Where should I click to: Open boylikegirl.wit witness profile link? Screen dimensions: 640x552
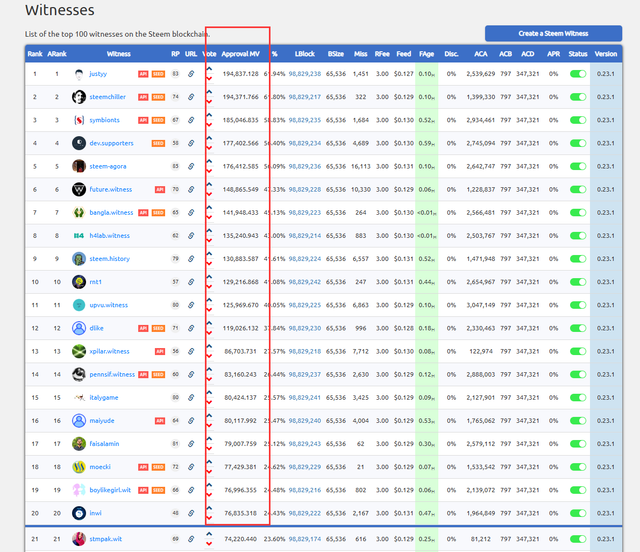click(110, 490)
